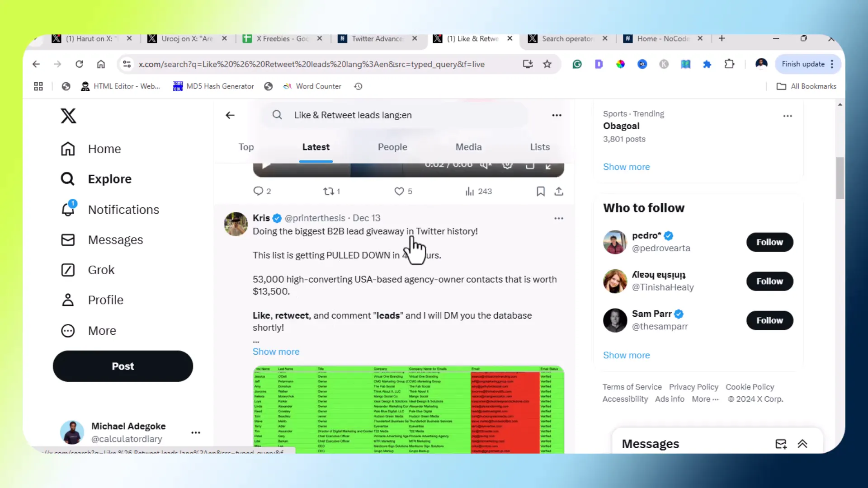
Task: Switch to Twitter Advanced tab
Action: click(377, 39)
